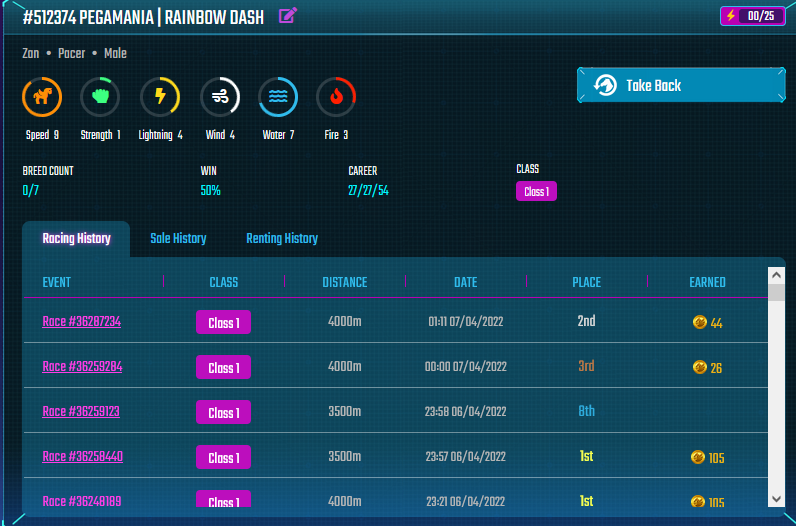Screen dimensions: 796x526
Task: Click the 8th place result
Action: (586, 411)
